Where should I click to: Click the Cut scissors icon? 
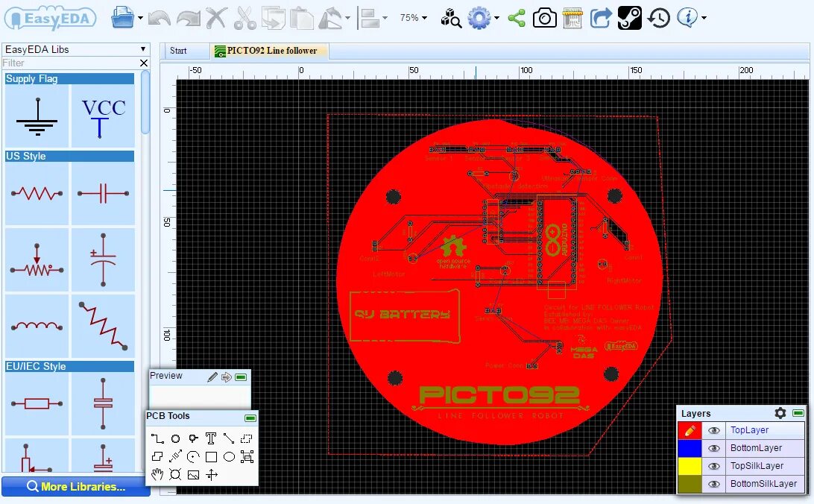pos(244,18)
